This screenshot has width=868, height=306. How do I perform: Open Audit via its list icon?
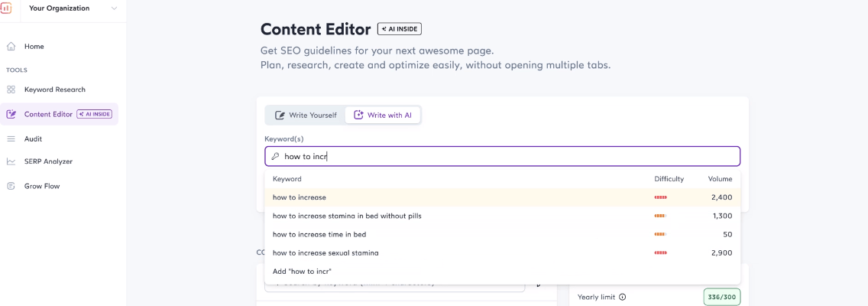point(11,138)
